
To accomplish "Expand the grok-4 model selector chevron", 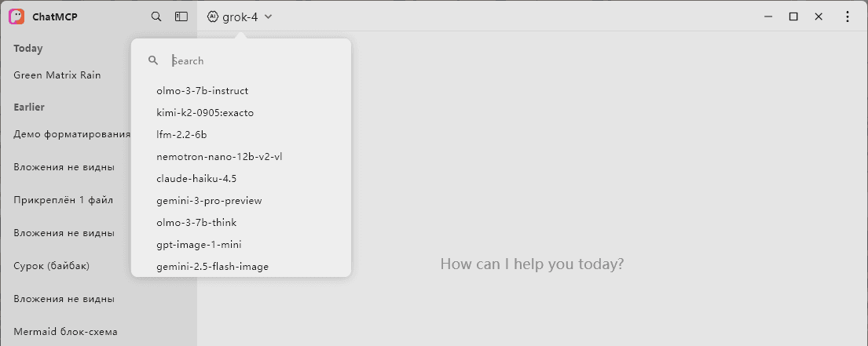I will [x=269, y=16].
